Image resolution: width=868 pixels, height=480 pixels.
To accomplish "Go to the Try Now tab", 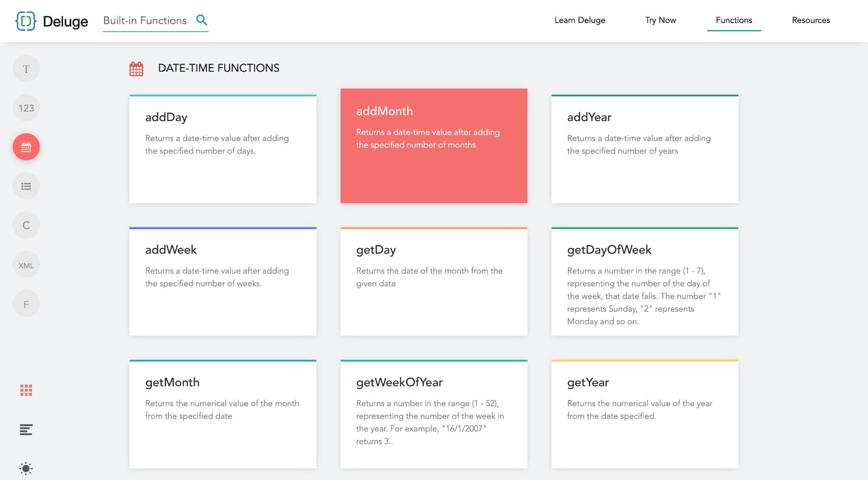I will click(660, 20).
